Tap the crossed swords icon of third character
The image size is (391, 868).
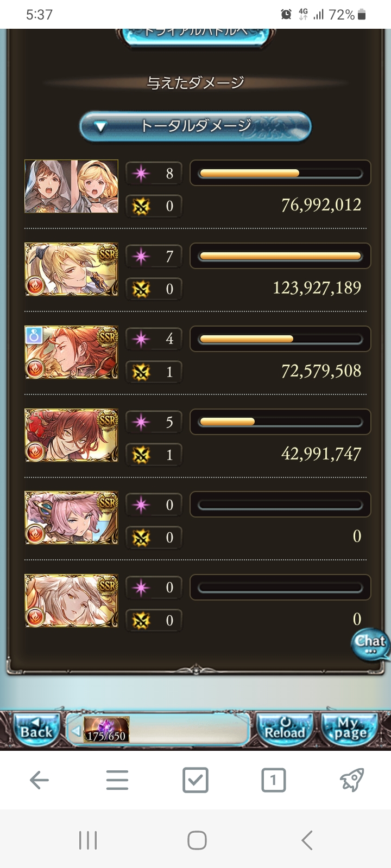point(141,372)
